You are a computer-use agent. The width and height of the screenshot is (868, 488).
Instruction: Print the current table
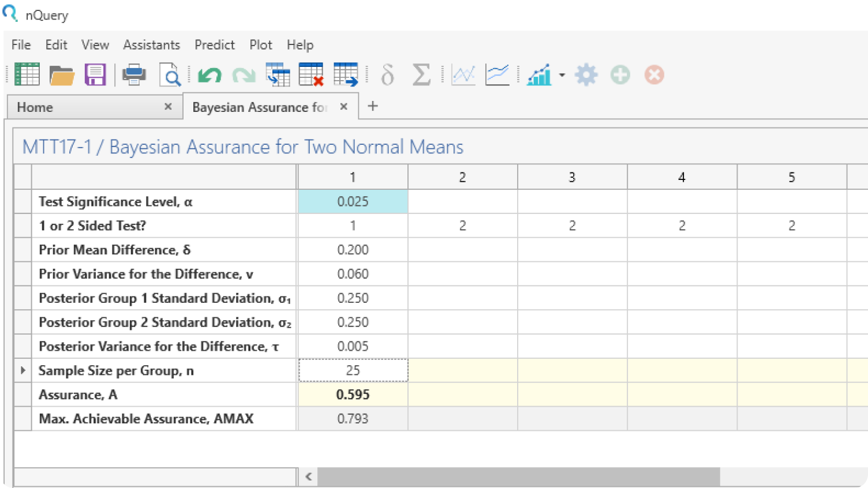[133, 74]
